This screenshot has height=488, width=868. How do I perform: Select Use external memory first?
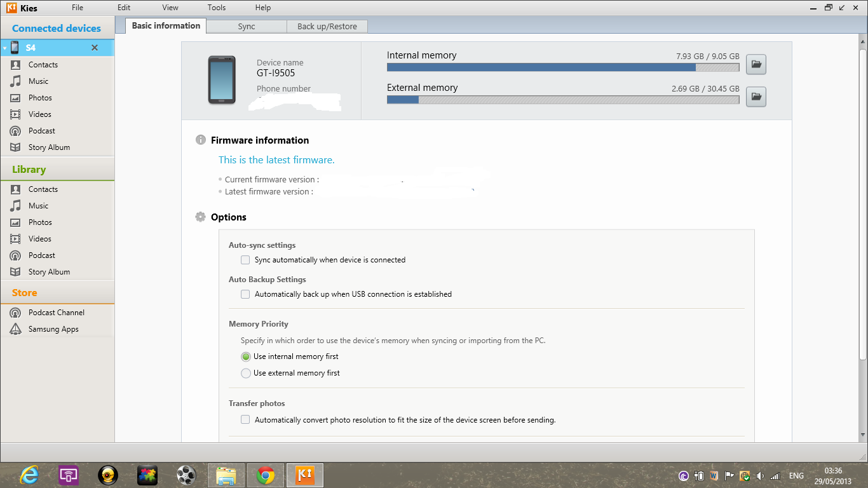(246, 373)
